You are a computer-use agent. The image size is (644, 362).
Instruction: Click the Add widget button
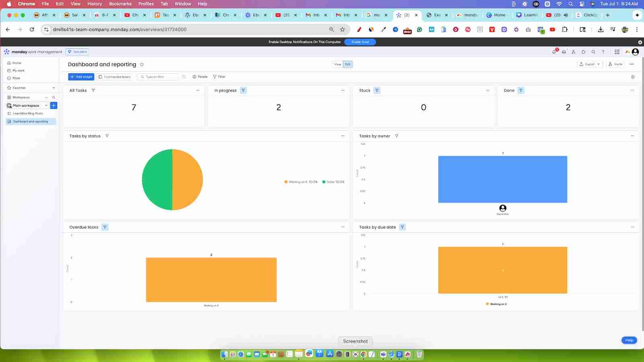click(81, 76)
